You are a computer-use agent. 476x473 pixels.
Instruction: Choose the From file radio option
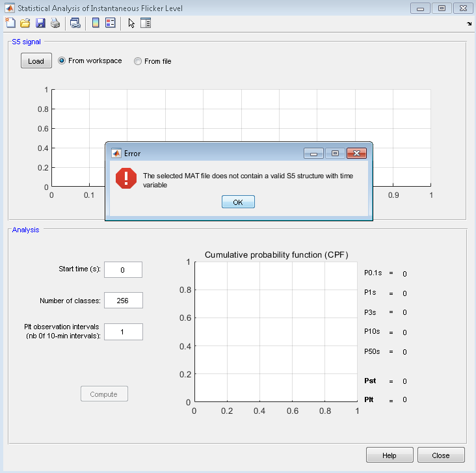[138, 61]
